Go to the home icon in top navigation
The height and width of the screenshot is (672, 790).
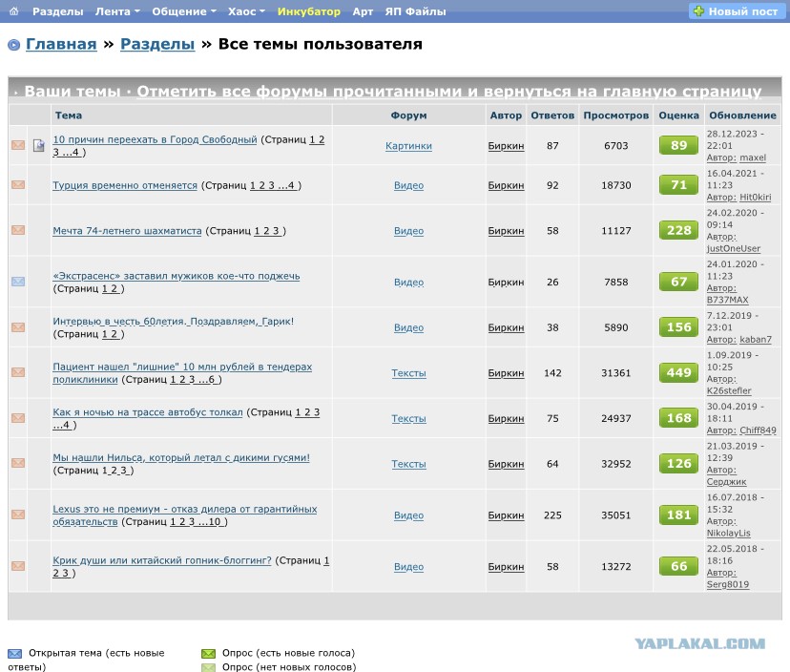13,11
